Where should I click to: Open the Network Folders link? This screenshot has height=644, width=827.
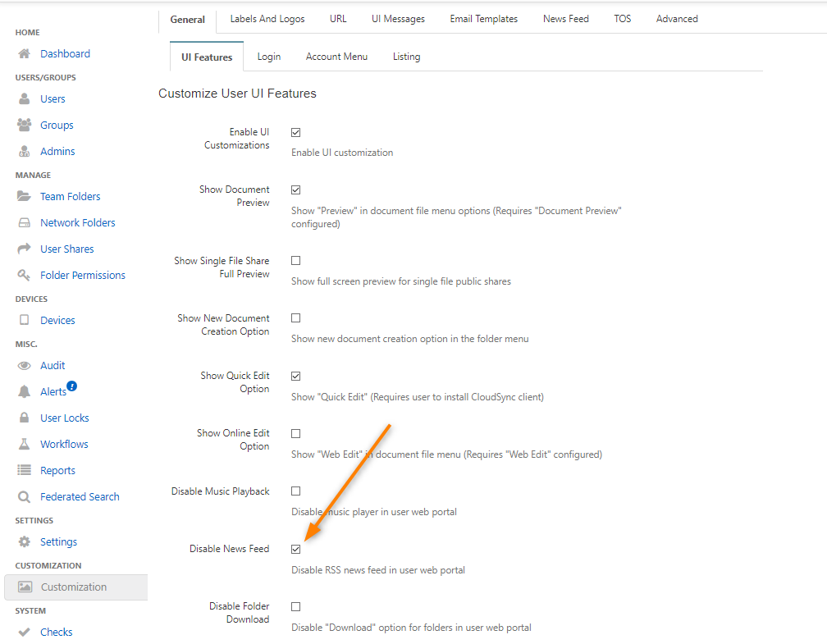point(77,223)
